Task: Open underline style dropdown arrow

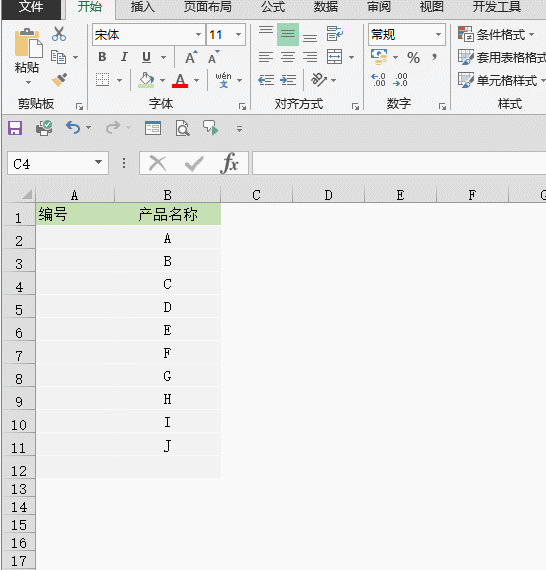Action: (x=163, y=57)
